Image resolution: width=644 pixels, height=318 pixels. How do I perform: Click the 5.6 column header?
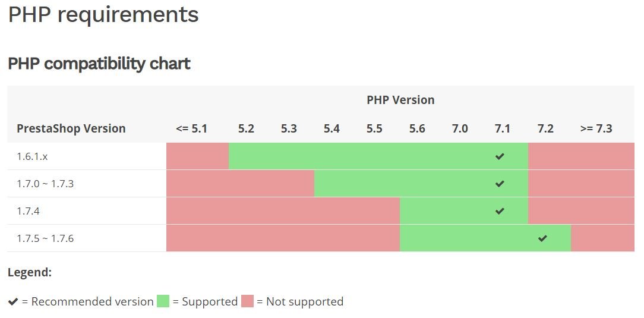417,128
